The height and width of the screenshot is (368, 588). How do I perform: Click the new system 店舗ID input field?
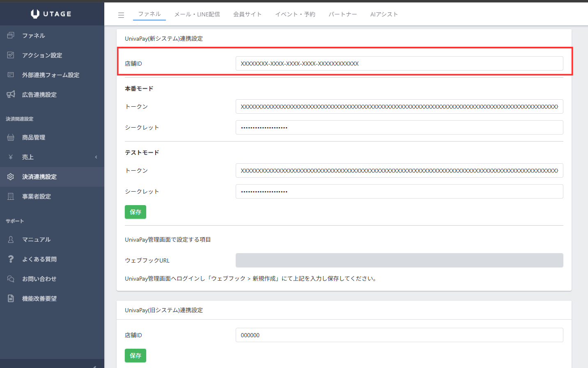pyautogui.click(x=399, y=64)
